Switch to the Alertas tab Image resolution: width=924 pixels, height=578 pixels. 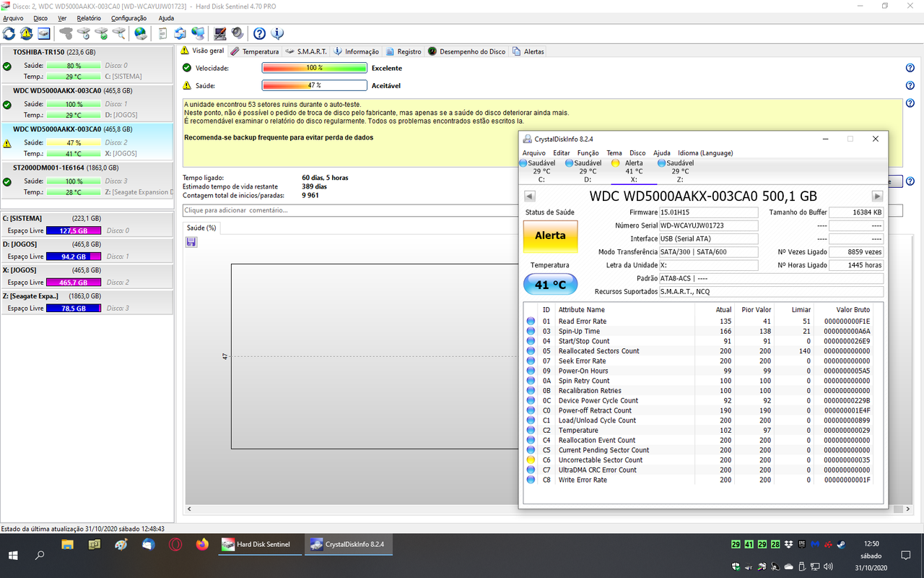528,51
